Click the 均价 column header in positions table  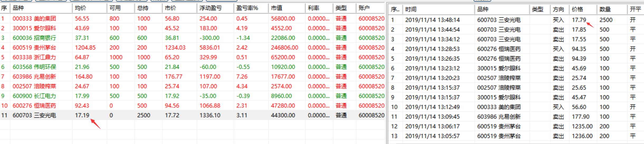89,8
